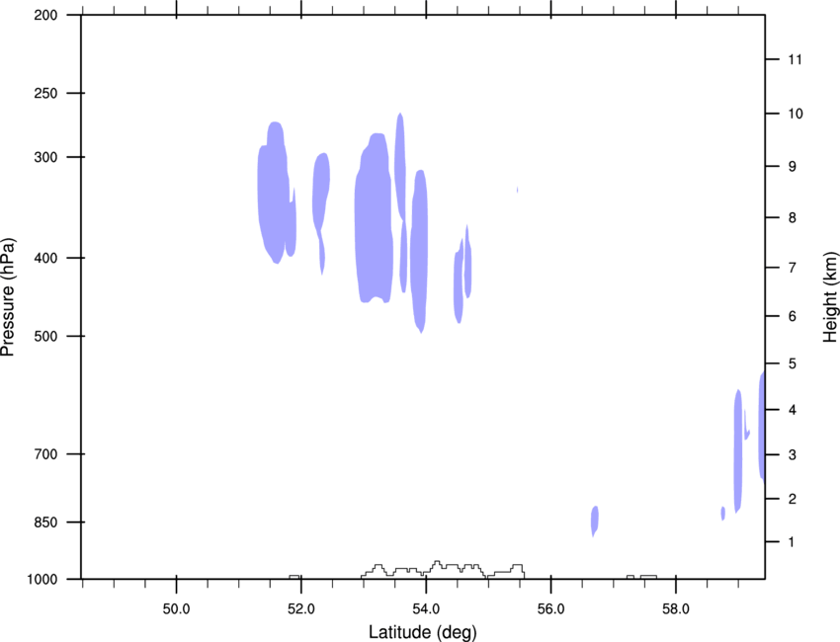Click the 58.0 latitude tick label
Viewport: 840px width, 642px height.
pos(676,609)
